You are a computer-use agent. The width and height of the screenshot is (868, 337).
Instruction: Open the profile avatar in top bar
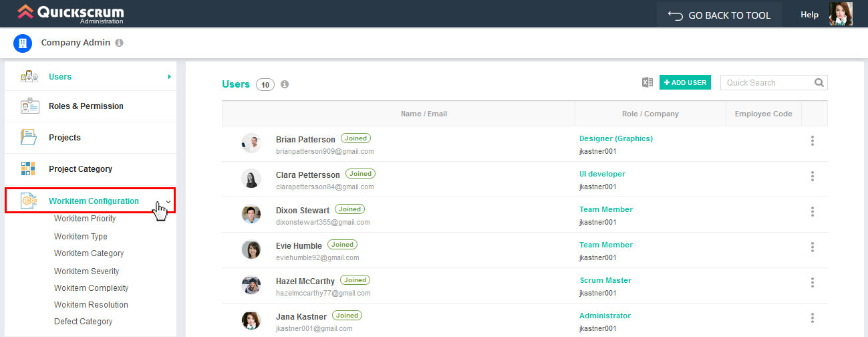point(841,14)
